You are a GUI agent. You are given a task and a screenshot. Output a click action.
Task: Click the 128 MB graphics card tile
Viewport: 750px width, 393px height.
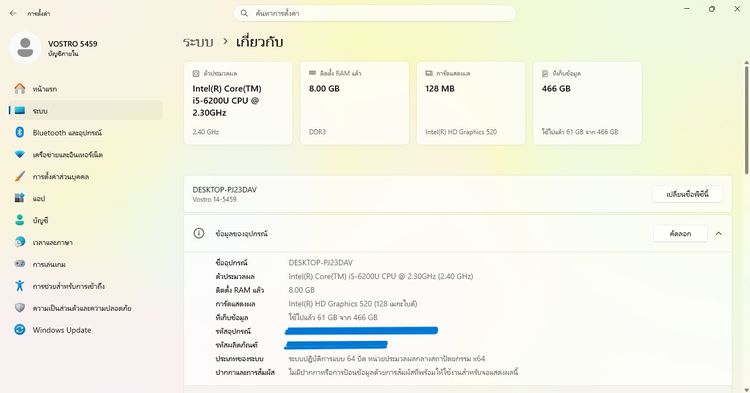tap(471, 103)
